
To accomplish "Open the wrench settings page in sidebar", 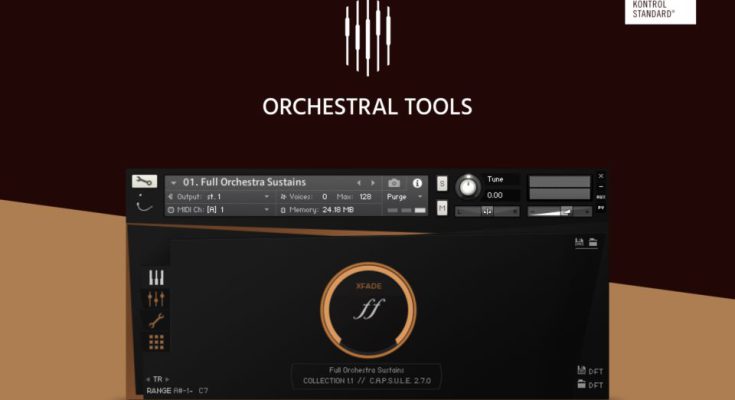I will click(156, 321).
